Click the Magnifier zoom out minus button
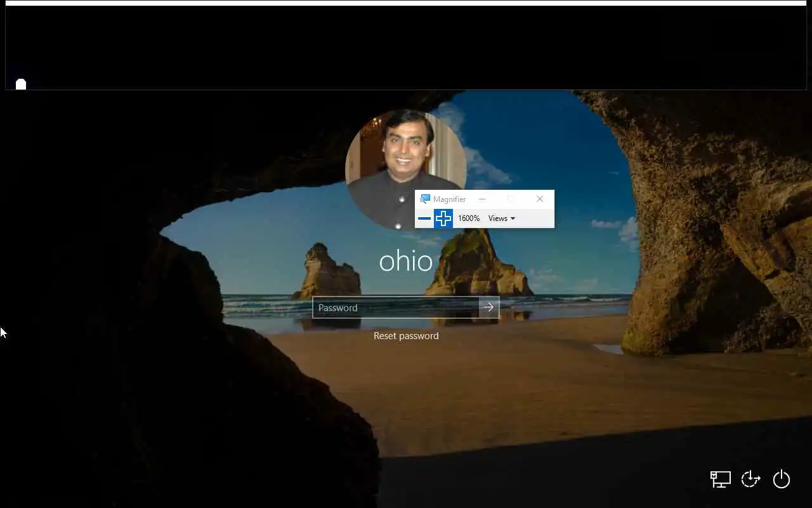 click(424, 218)
